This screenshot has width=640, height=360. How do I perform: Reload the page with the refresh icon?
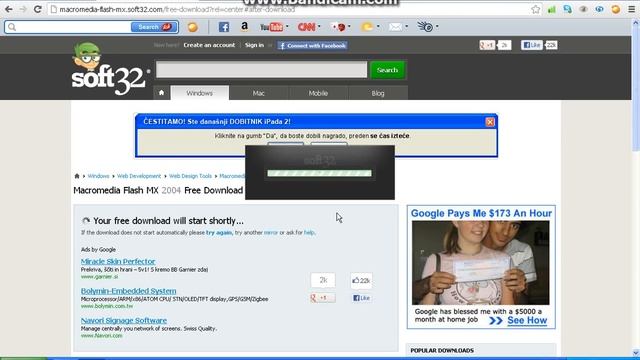pyautogui.click(x=38, y=9)
